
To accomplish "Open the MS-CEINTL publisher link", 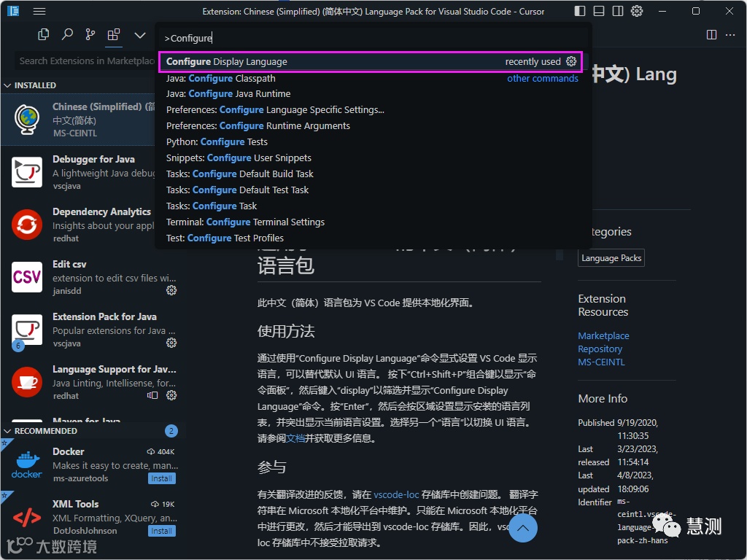I will tap(601, 362).
